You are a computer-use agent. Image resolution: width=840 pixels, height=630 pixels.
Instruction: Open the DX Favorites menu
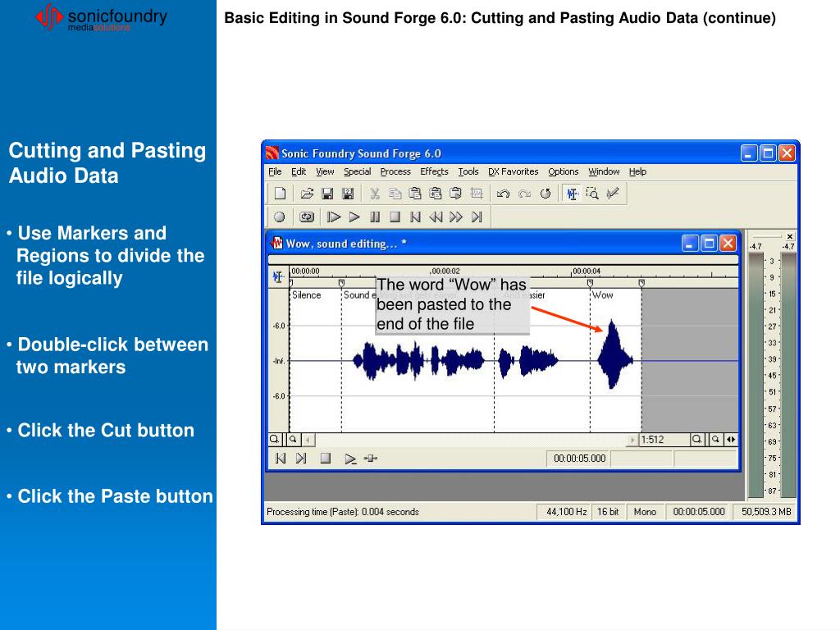click(514, 171)
